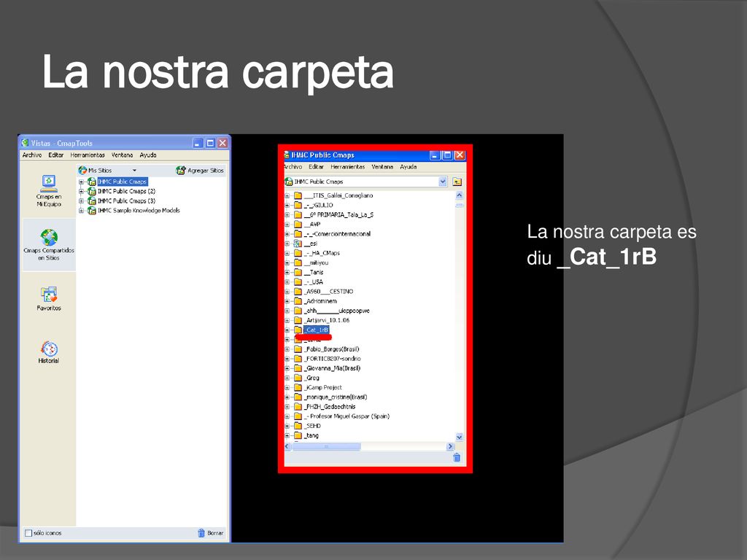Select the __mitiyou folder name
Viewport: 747px width, 560px height.
317,262
